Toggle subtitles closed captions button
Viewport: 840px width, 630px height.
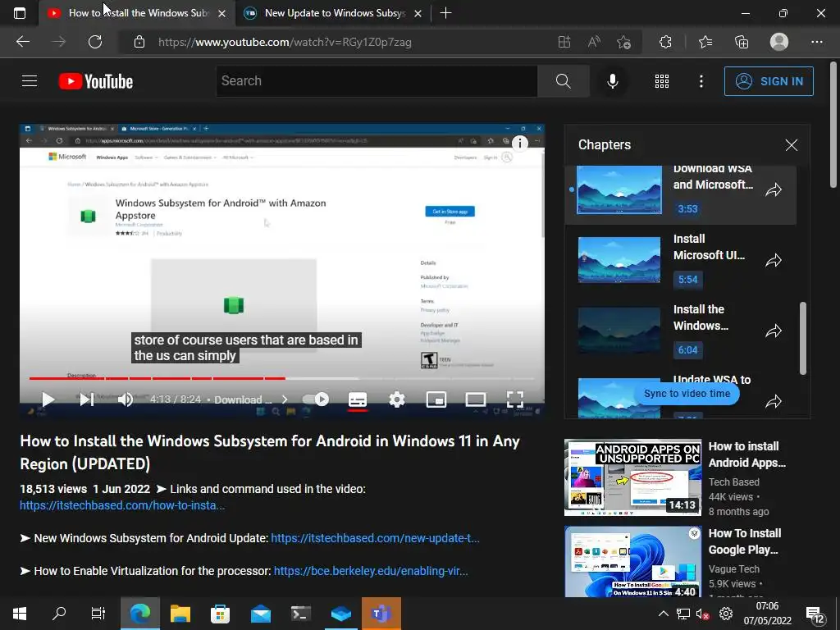coord(358,399)
